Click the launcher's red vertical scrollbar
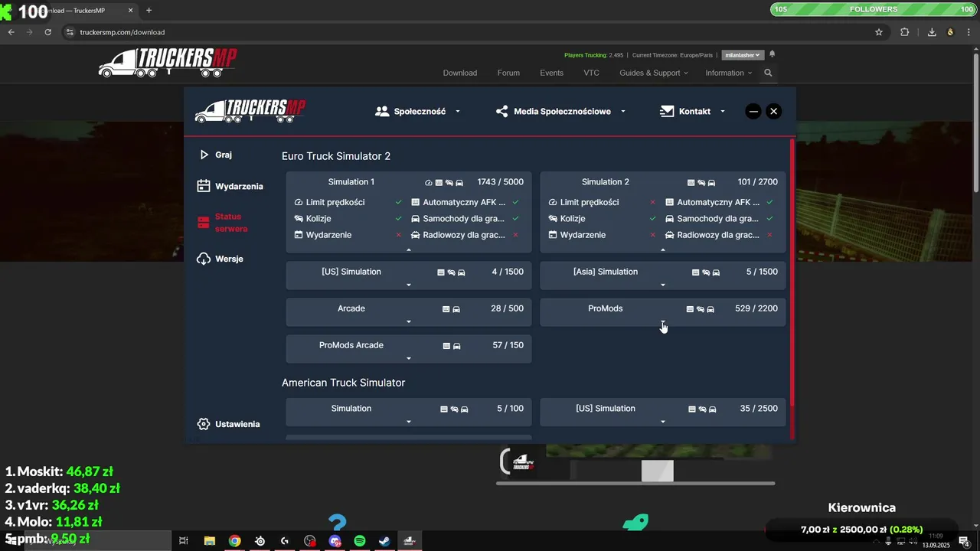 [792, 272]
